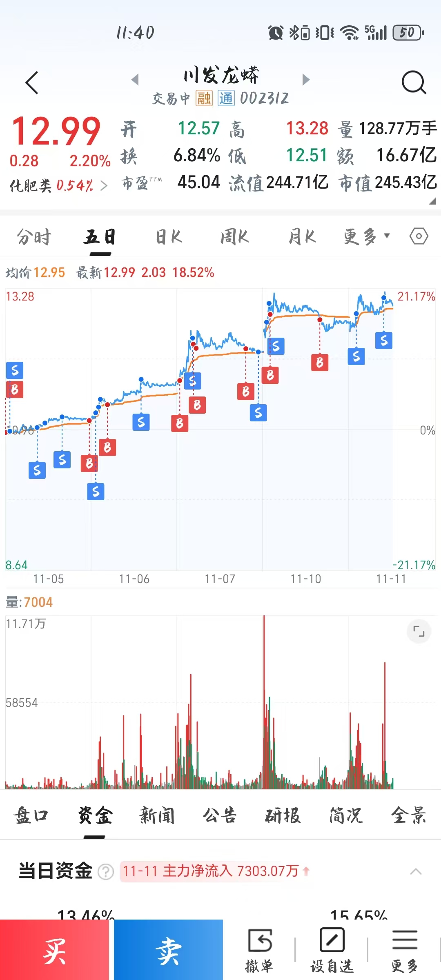Image resolution: width=441 pixels, height=980 pixels.
Task: Go to previous stock arrow
Action: tap(135, 79)
